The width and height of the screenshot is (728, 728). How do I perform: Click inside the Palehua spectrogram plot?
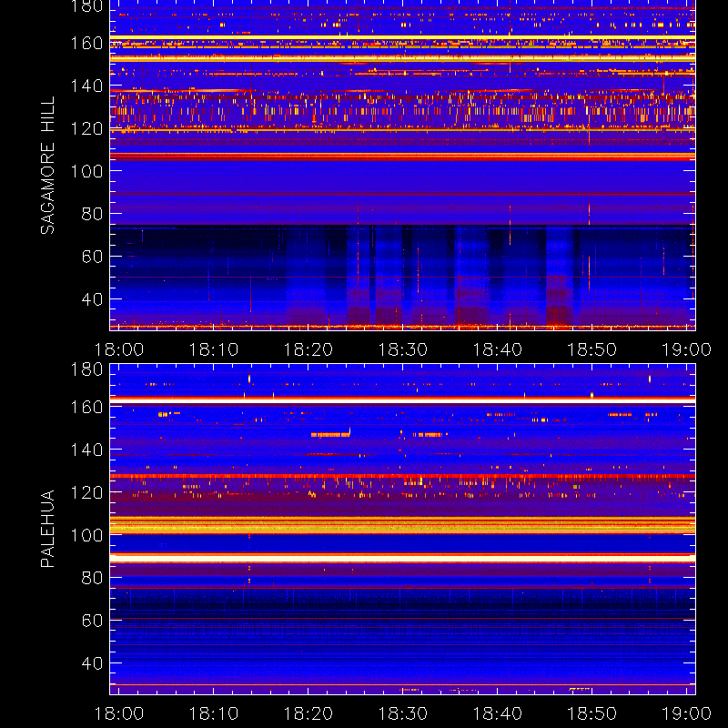402,529
